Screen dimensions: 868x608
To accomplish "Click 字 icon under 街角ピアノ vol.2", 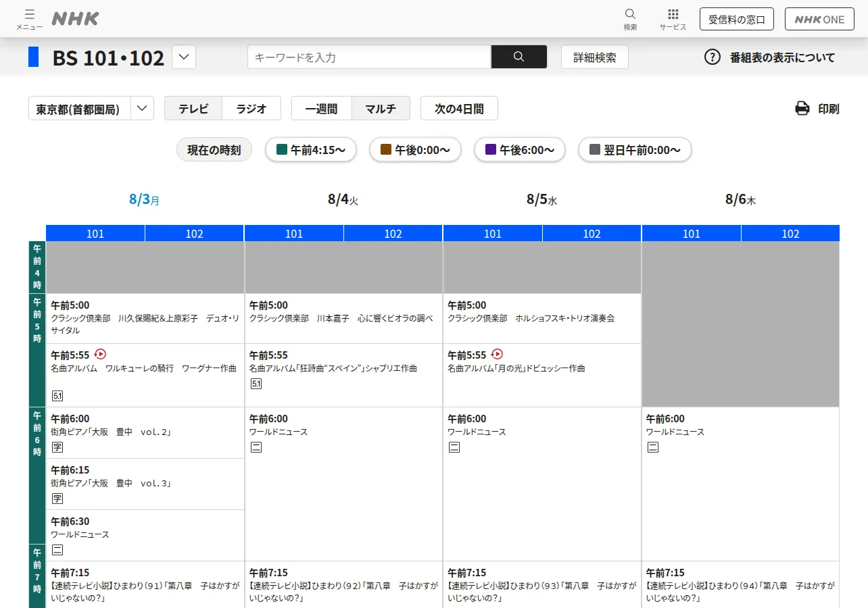I will [x=57, y=447].
